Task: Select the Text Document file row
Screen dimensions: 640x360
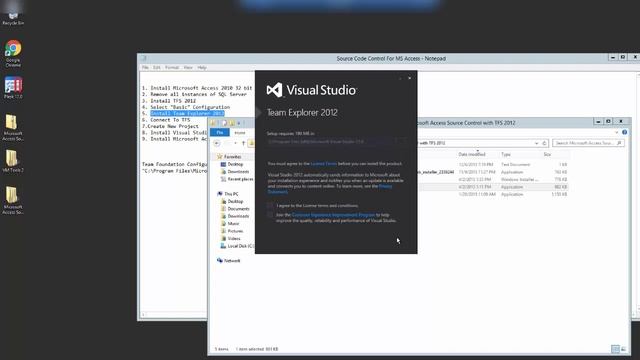Action: 492,164
